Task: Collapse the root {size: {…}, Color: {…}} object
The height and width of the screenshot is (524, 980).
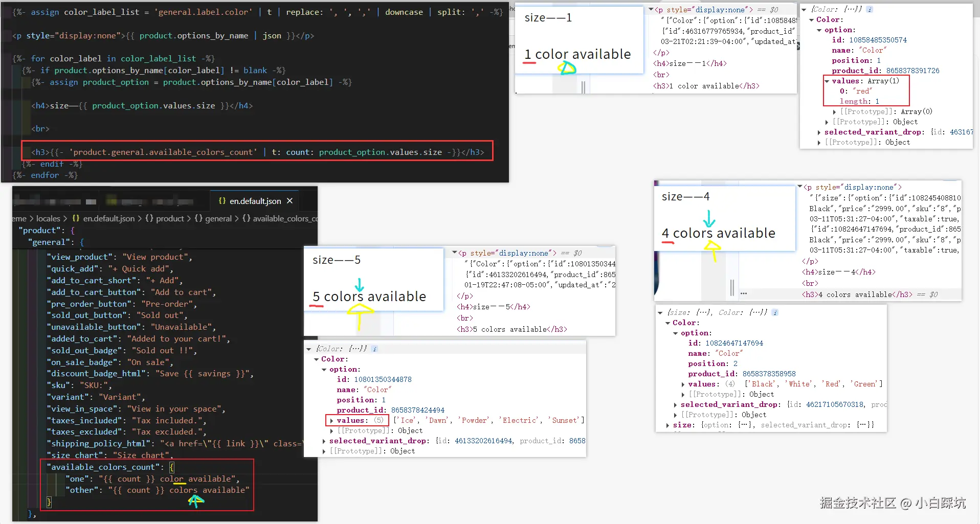Action: point(660,312)
